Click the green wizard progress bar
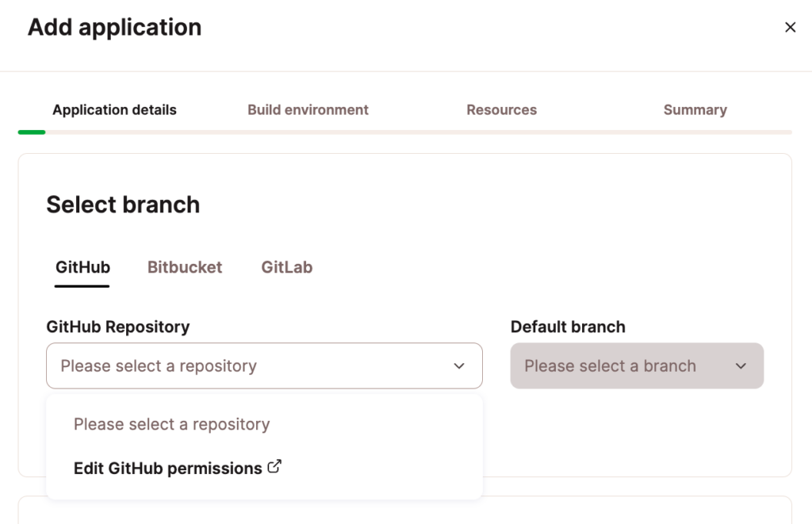The height and width of the screenshot is (524, 812). [x=31, y=132]
